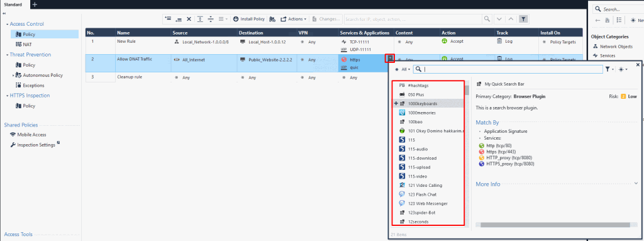Select the Standard policy tab
The image size is (644, 241).
[13, 4]
